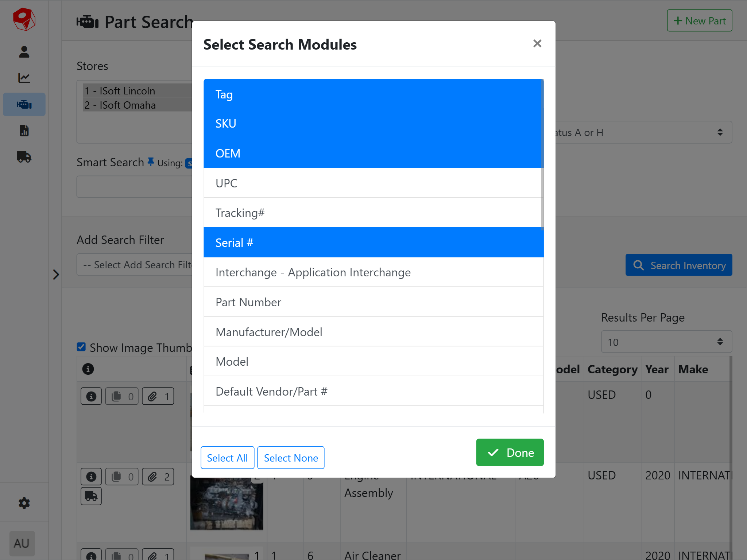Viewport: 747px width, 560px height.
Task: Click the Done button to confirm modules
Action: (x=510, y=452)
